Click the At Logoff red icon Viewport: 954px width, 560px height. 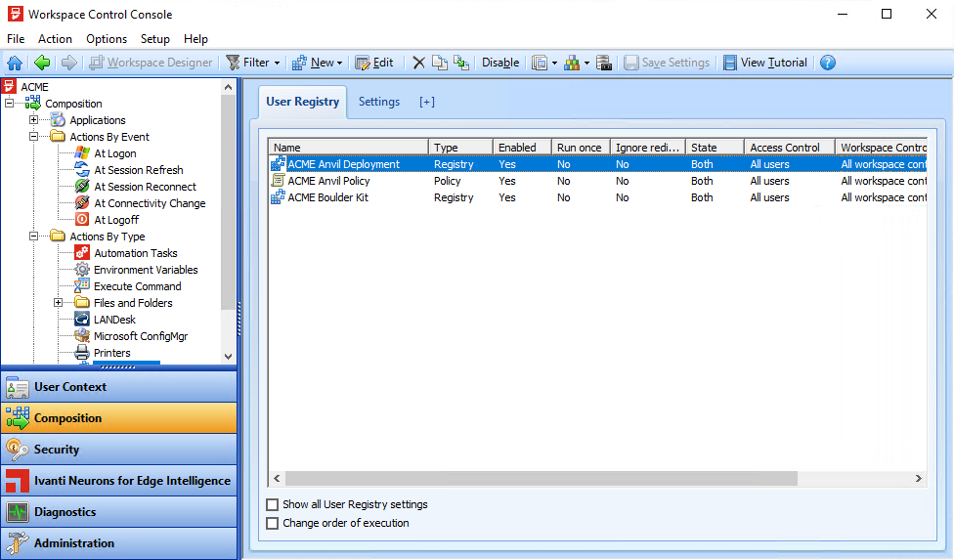click(x=82, y=220)
